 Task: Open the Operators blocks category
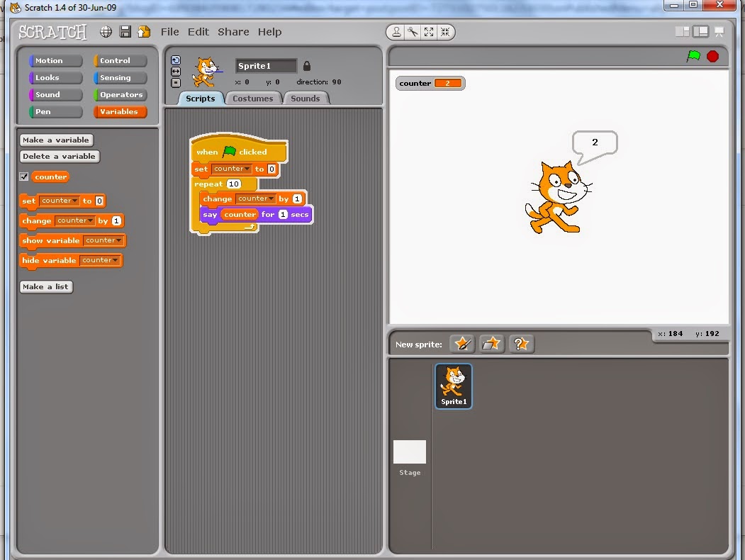(x=121, y=95)
